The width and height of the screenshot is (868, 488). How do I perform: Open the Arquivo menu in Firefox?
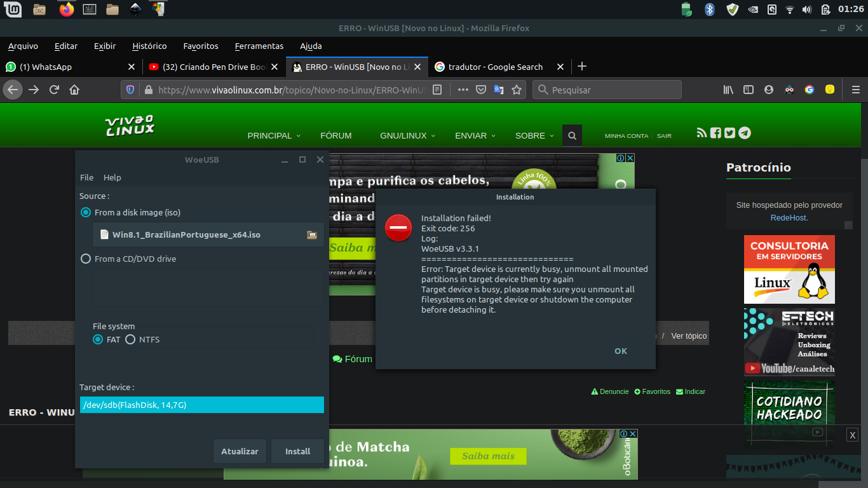coord(23,46)
